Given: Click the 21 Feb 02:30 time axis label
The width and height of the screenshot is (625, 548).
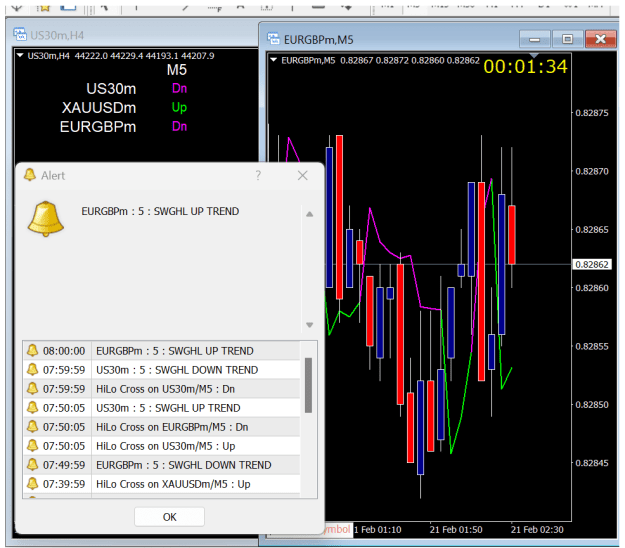Looking at the screenshot, I should [x=537, y=530].
